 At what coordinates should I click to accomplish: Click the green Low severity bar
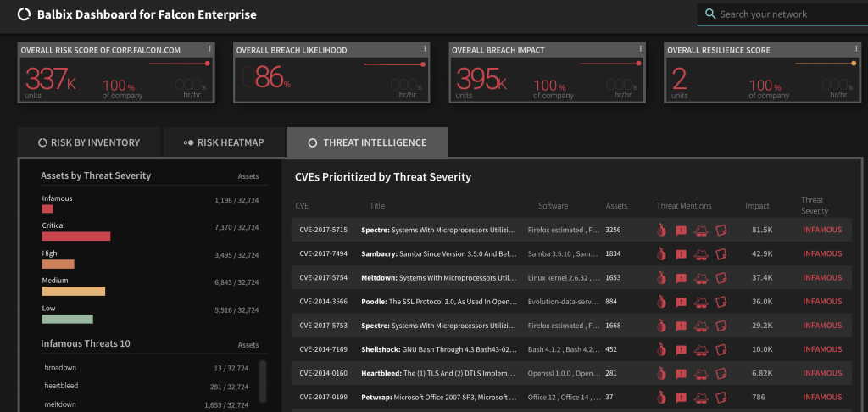click(68, 319)
